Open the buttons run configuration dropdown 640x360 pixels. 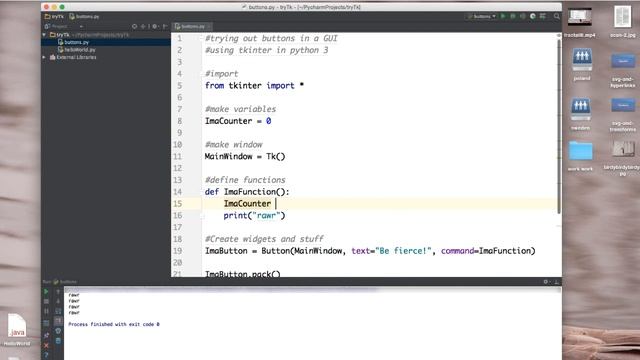coord(482,16)
